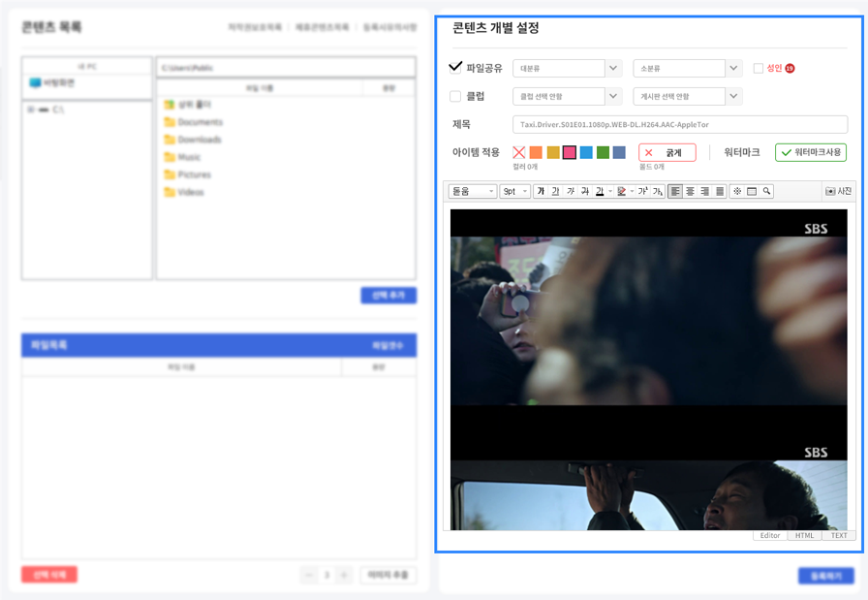Switch to the HTML tab
Image resolution: width=868 pixels, height=600 pixels.
click(x=803, y=535)
